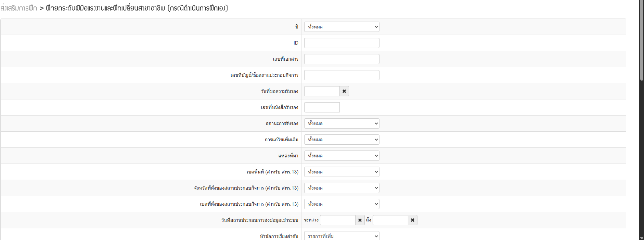
Task: Open the ปี dropdown
Action: pos(342,27)
